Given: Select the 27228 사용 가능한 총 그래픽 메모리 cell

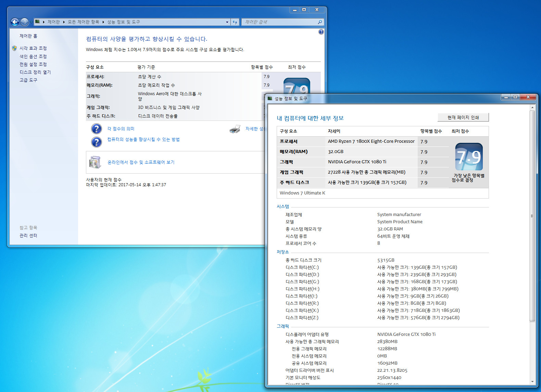Looking at the screenshot, I should point(366,172).
